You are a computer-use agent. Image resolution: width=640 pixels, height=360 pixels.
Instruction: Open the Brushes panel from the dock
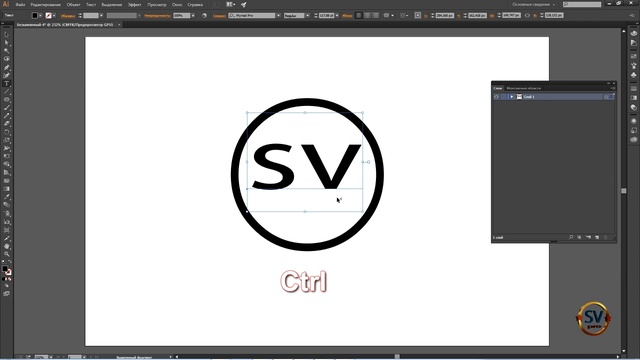[x=633, y=65]
